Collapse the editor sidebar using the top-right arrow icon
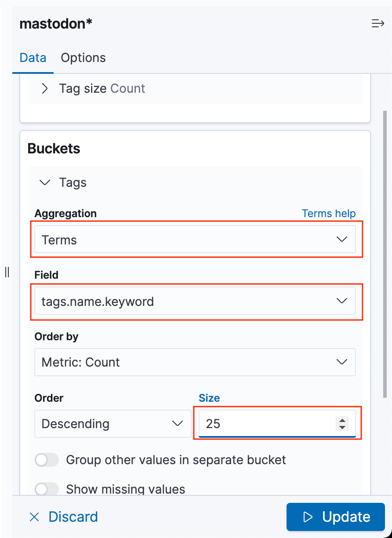Image resolution: width=392 pixels, height=538 pixels. point(378,24)
